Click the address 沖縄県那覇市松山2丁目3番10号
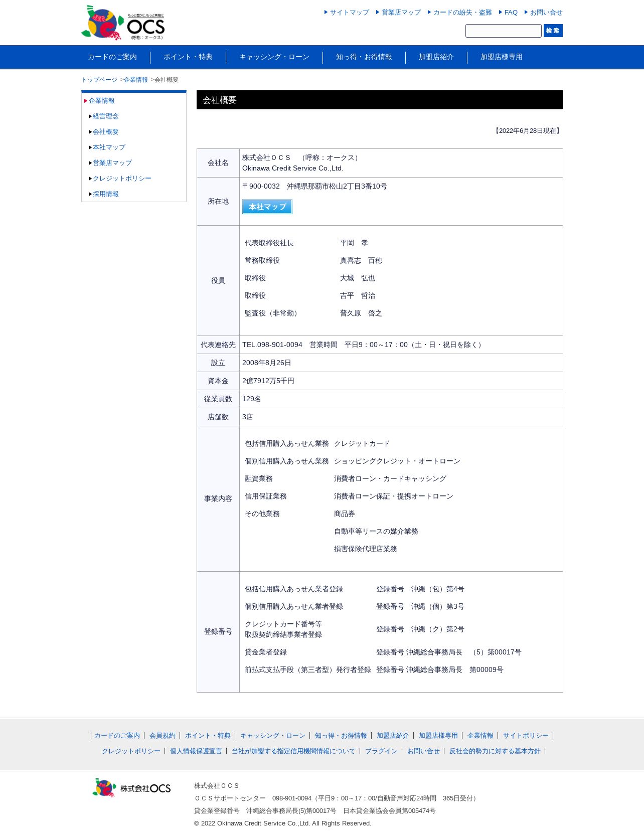This screenshot has width=644, height=832. (337, 186)
